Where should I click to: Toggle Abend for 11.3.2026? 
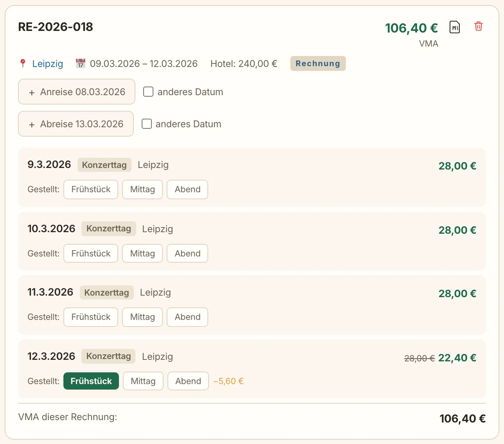pos(187,317)
